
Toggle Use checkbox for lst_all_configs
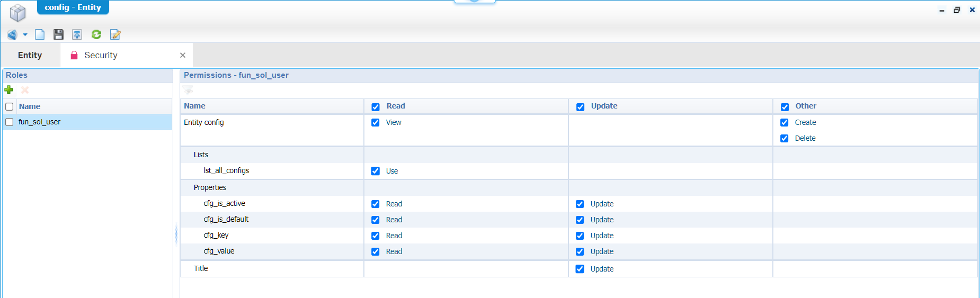(x=376, y=171)
